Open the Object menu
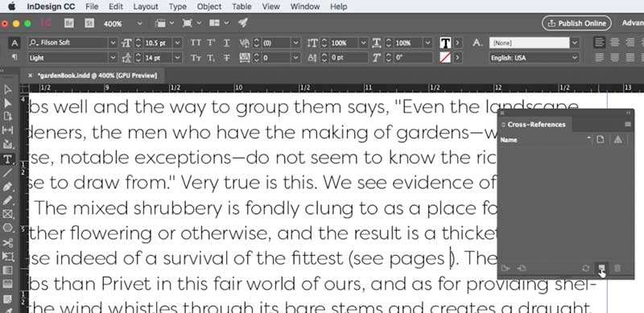 [x=209, y=6]
